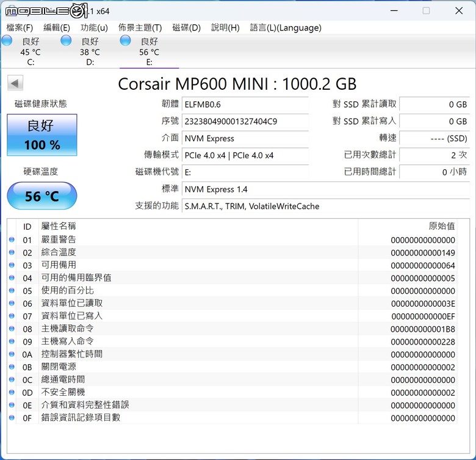Select attribute row 0C 總通電時間

(233, 380)
